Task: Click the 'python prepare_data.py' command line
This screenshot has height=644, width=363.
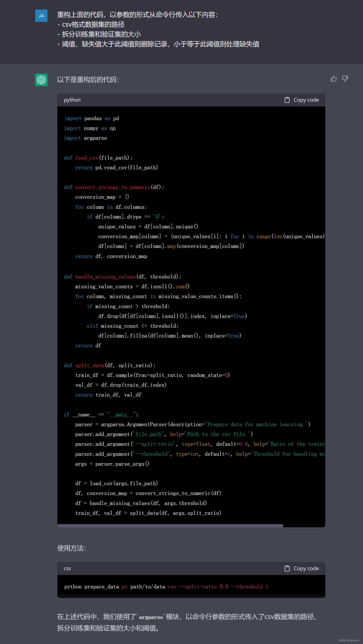Action: click(x=166, y=587)
